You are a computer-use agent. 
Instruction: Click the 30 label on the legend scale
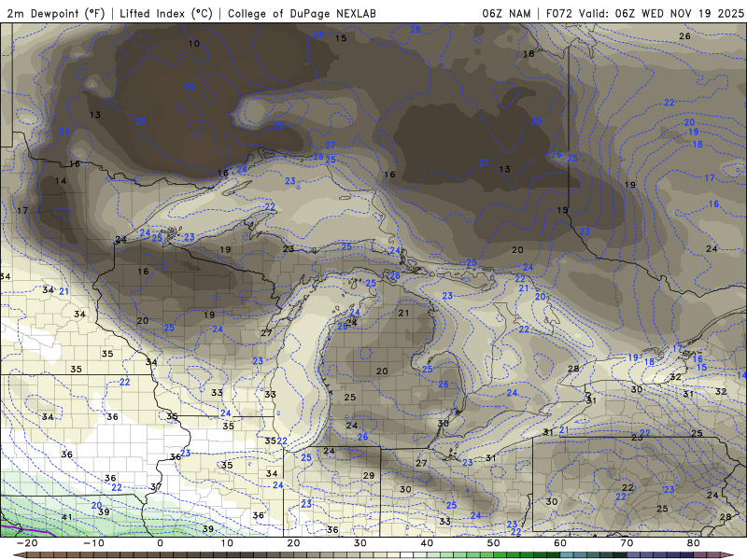pos(360,543)
